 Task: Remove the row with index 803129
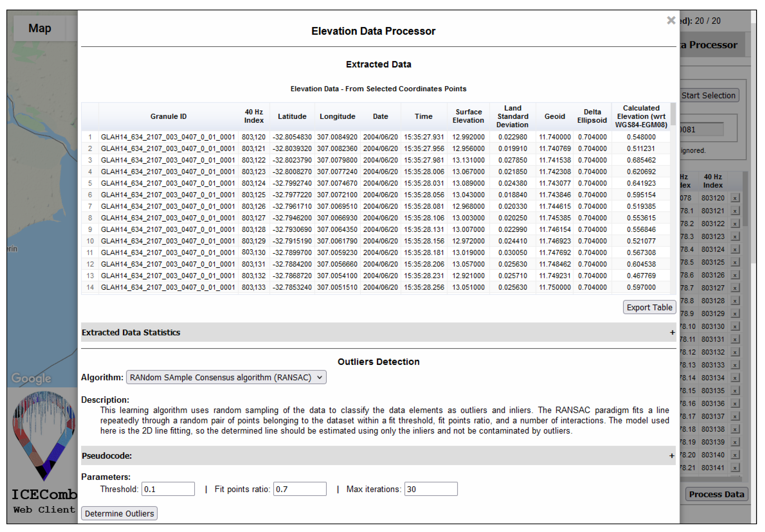pyautogui.click(x=735, y=314)
